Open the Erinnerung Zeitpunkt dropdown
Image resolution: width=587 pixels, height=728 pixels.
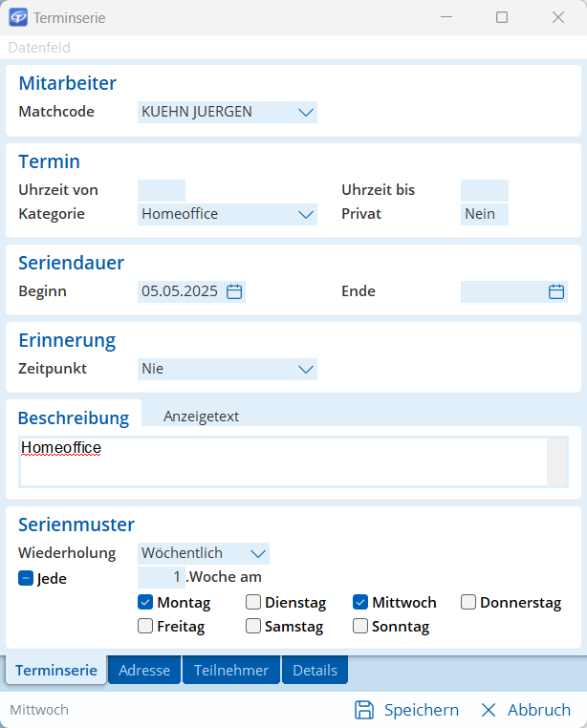(x=305, y=369)
